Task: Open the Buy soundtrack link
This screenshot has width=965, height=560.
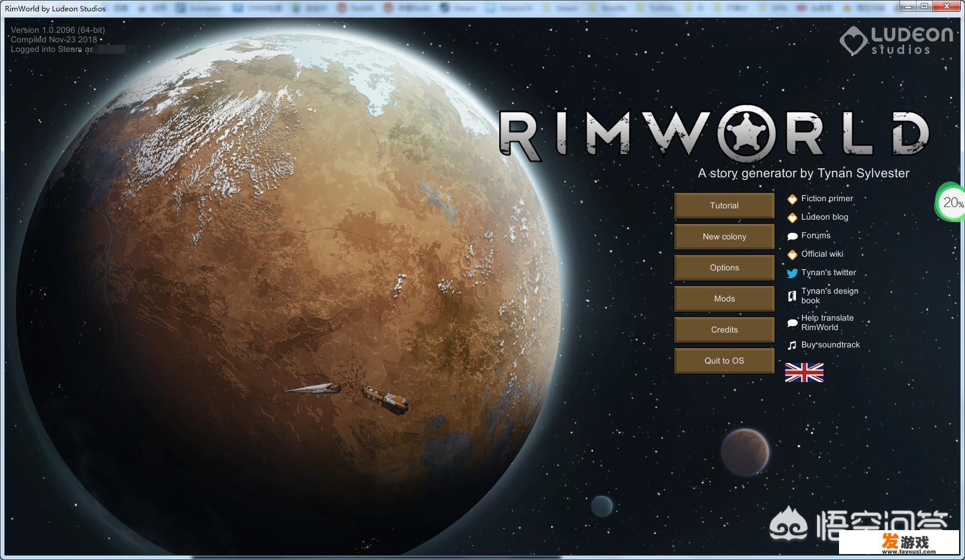Action: coord(831,344)
